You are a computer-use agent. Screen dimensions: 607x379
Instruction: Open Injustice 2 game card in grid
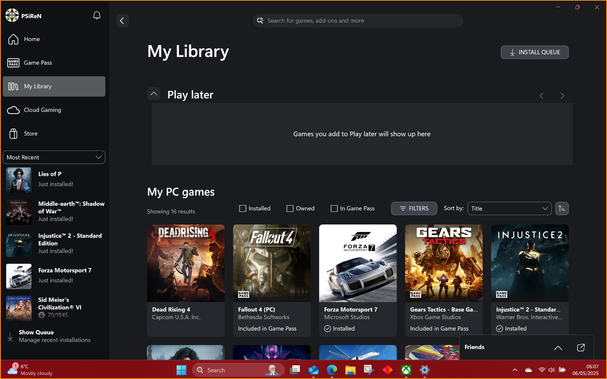(x=530, y=280)
